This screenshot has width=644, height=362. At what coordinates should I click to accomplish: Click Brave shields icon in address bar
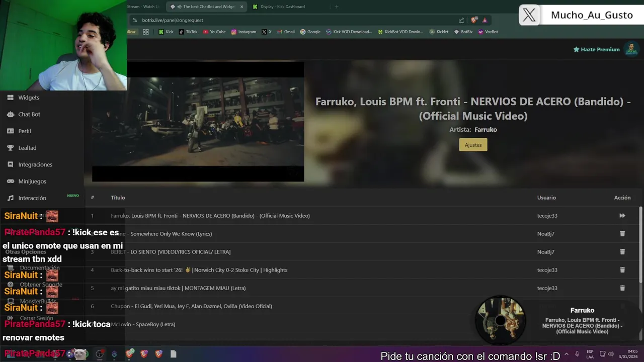point(474,20)
